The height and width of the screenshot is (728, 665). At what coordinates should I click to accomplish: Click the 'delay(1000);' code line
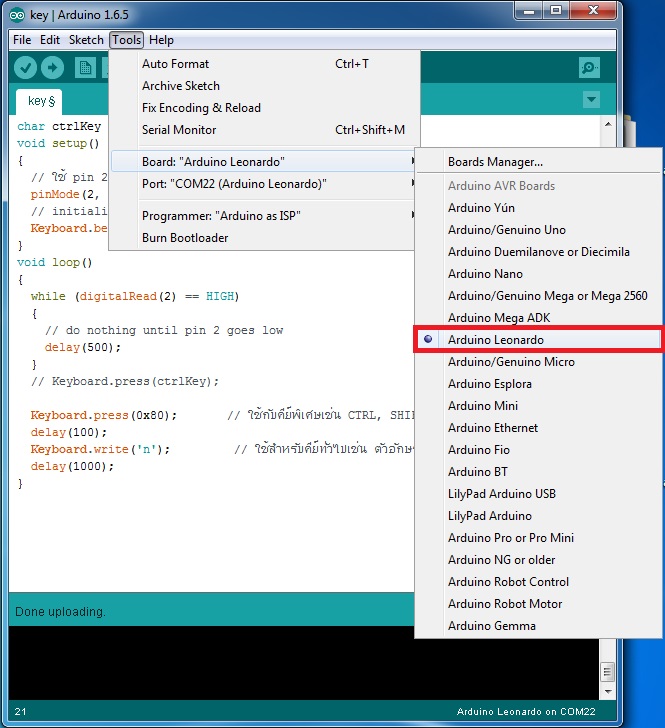(72, 466)
